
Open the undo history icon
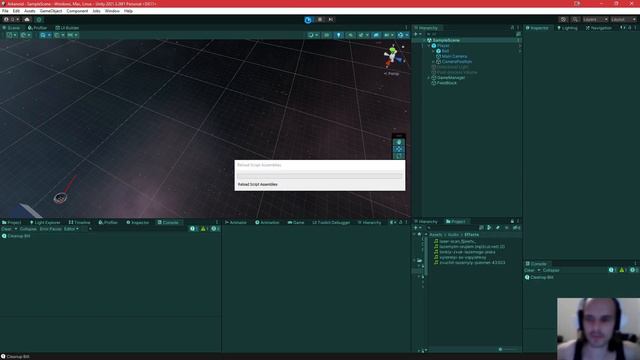pyautogui.click(x=563, y=20)
